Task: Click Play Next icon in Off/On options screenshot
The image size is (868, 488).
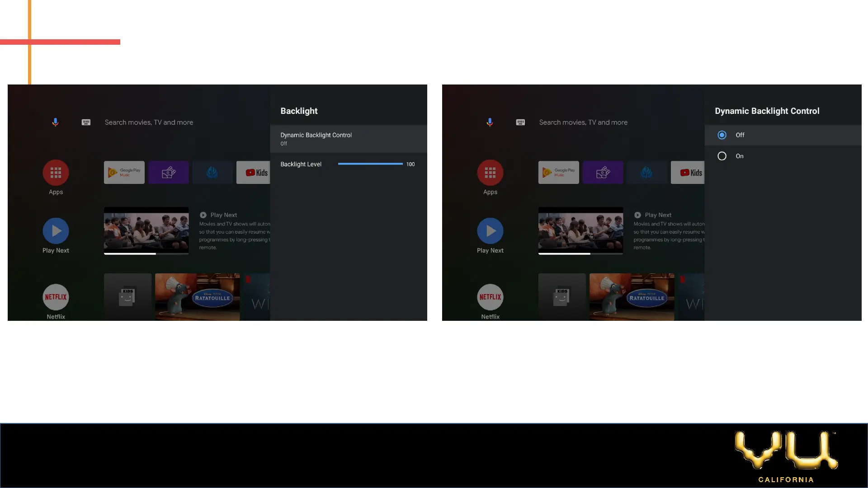Action: (x=490, y=231)
